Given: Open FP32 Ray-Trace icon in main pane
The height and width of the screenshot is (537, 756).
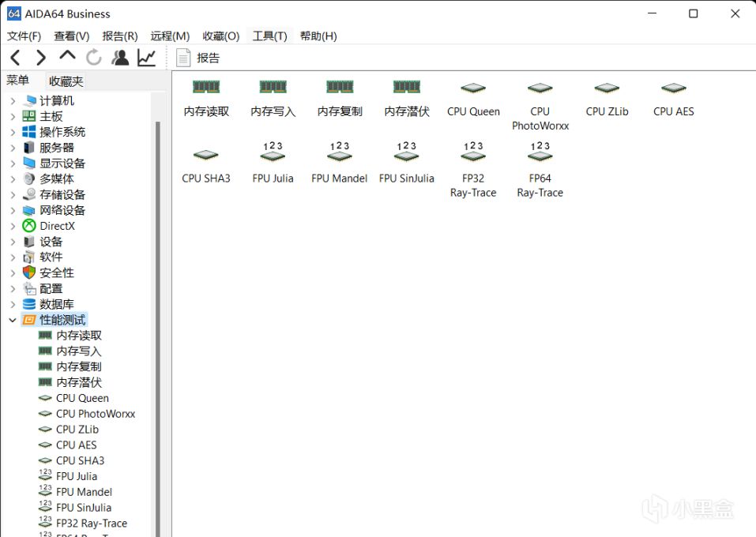Looking at the screenshot, I should 473,152.
